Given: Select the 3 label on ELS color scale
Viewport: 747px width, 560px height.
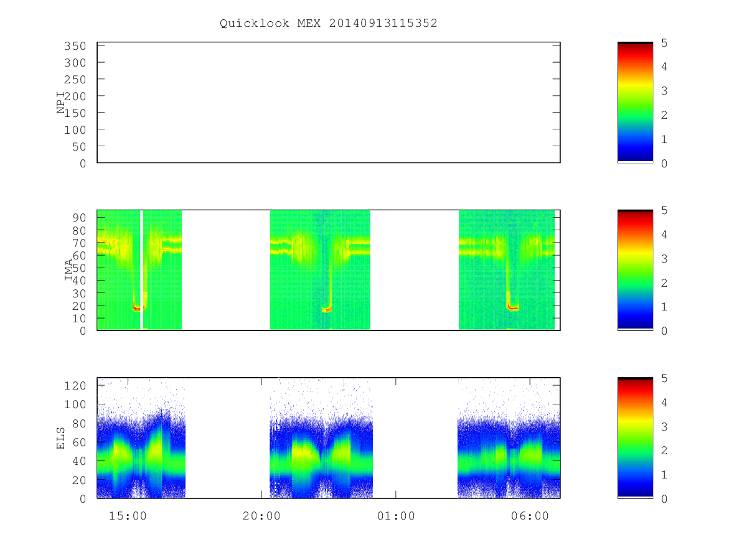Looking at the screenshot, I should click(x=664, y=427).
